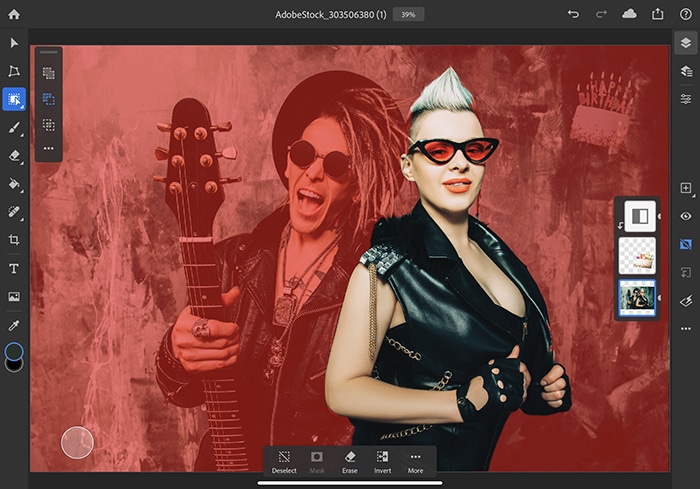Viewport: 700px width, 489px height.
Task: Open the Place Image tool
Action: [x=14, y=297]
